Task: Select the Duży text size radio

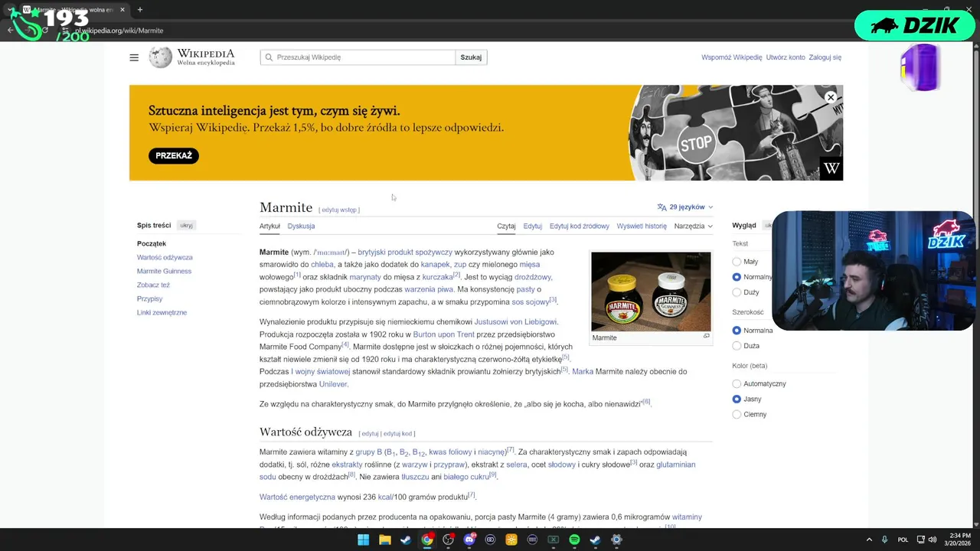Action: [737, 292]
